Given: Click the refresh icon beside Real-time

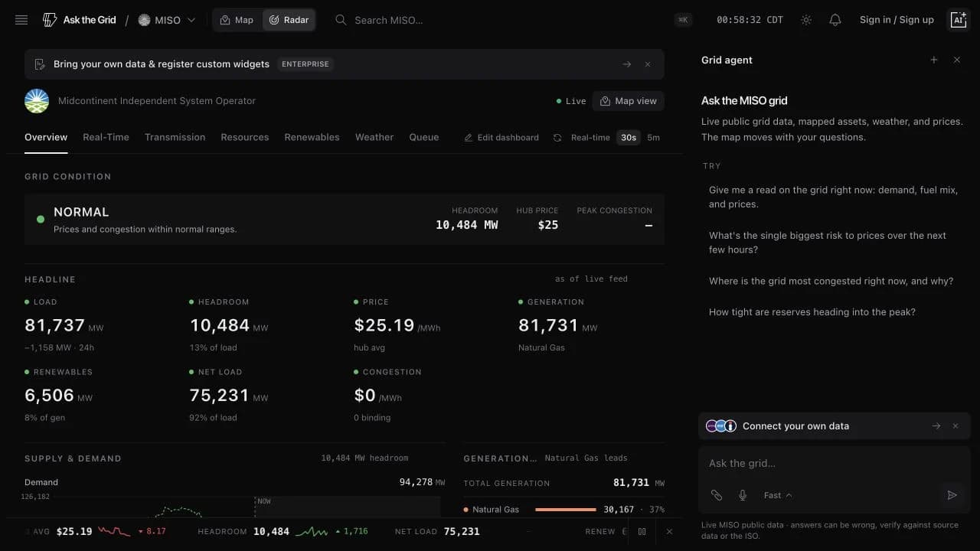Looking at the screenshot, I should pyautogui.click(x=557, y=138).
